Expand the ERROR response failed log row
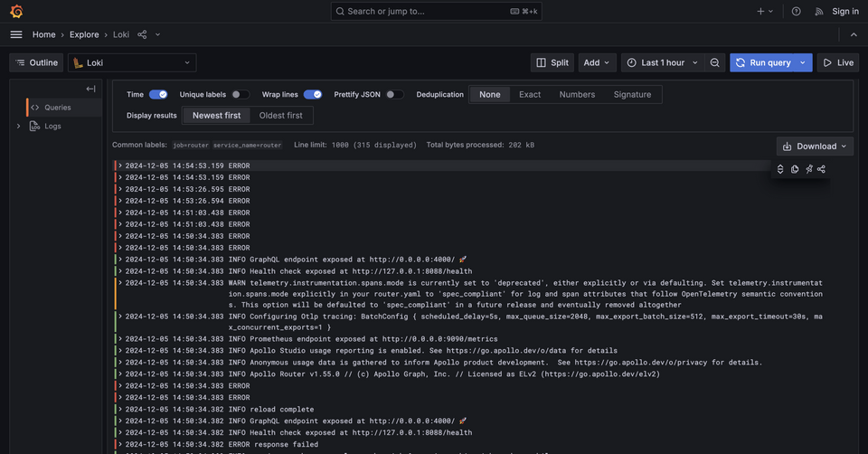This screenshot has width=868, height=454. click(119, 444)
